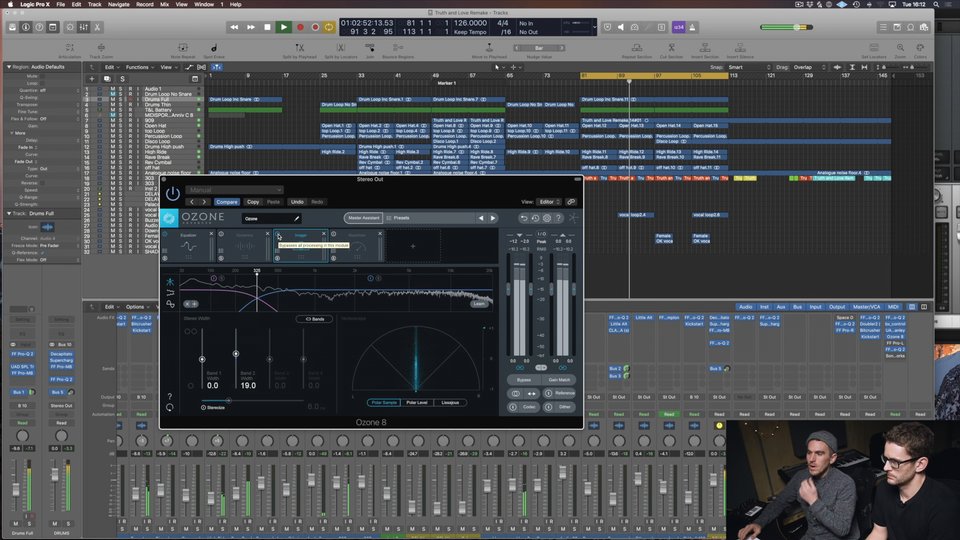Image resolution: width=960 pixels, height=540 pixels.
Task: Open the Navigate menu
Action: pos(119,4)
